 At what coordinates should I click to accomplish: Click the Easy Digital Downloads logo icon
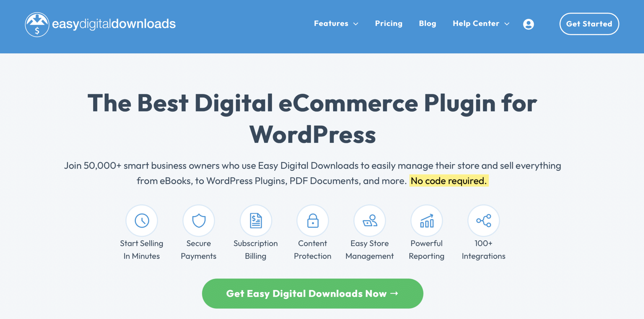click(x=37, y=24)
